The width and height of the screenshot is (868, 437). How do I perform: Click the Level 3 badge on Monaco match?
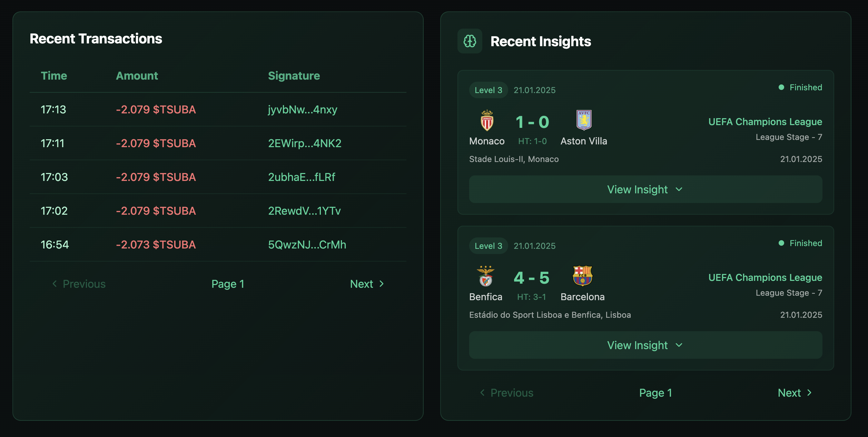click(488, 90)
